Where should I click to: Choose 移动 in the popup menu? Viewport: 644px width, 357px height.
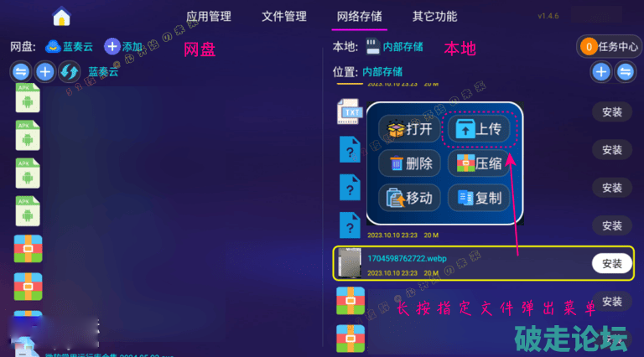[x=409, y=199]
